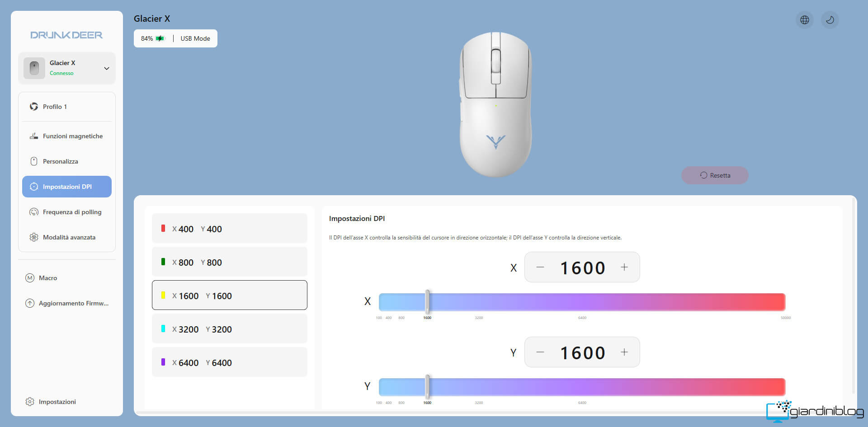
Task: Increase Y DPI with the plus button
Action: click(x=624, y=352)
